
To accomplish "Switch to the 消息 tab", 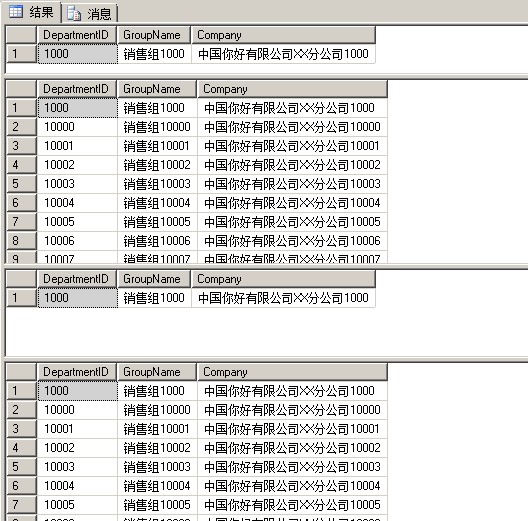I will click(89, 13).
